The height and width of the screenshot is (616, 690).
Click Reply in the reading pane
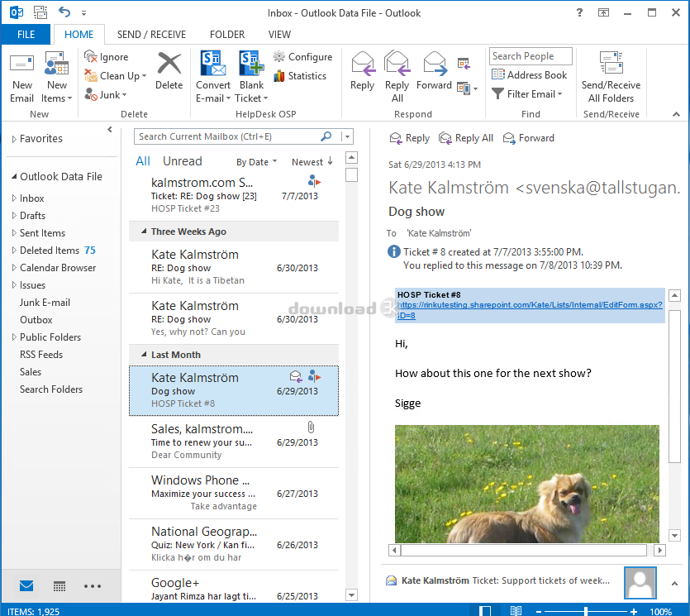coord(409,138)
